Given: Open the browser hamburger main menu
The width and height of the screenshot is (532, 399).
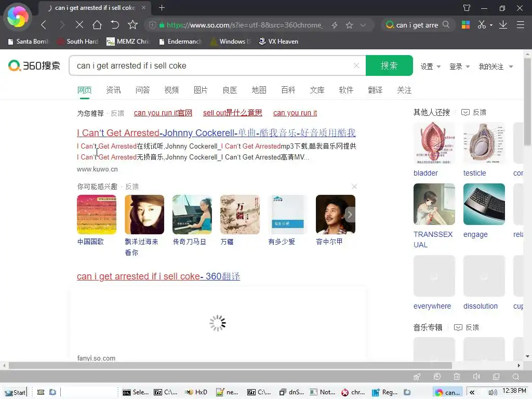Looking at the screenshot, I should tap(521, 25).
